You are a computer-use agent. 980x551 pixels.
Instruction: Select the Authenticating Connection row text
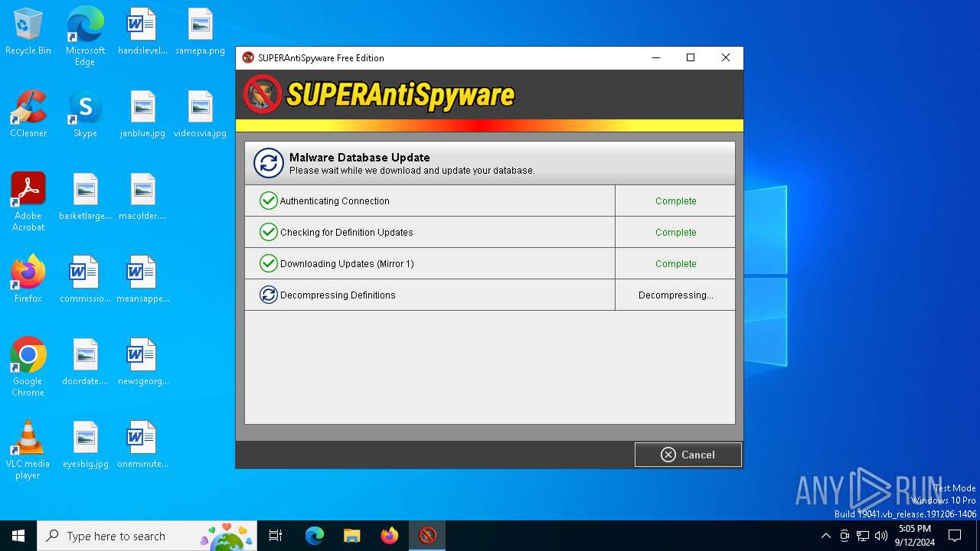coord(335,201)
